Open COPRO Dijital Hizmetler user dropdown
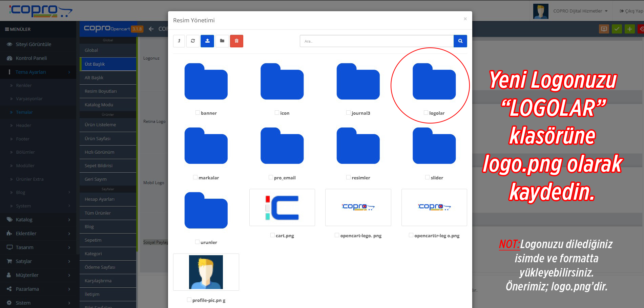Screen dimensions: 644x308 (x=580, y=11)
